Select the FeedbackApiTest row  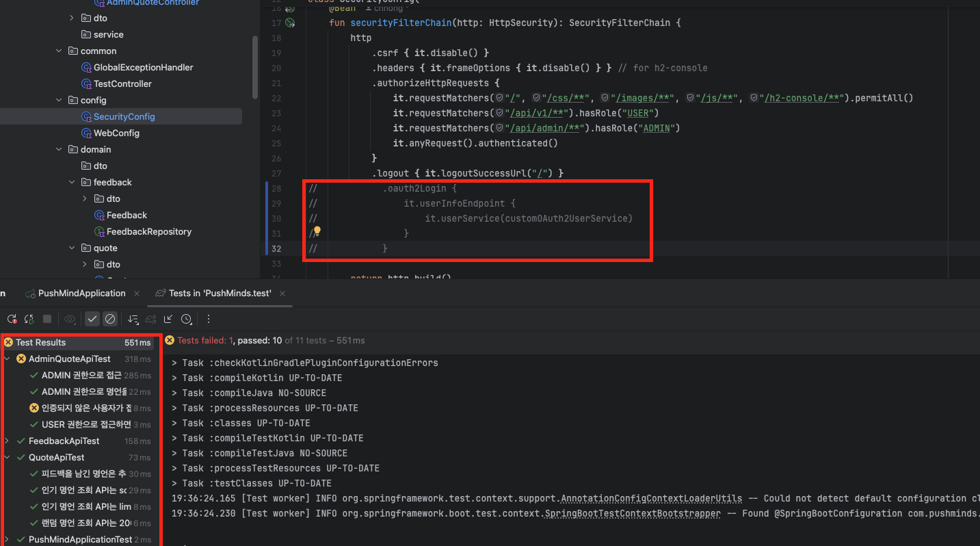point(77,441)
